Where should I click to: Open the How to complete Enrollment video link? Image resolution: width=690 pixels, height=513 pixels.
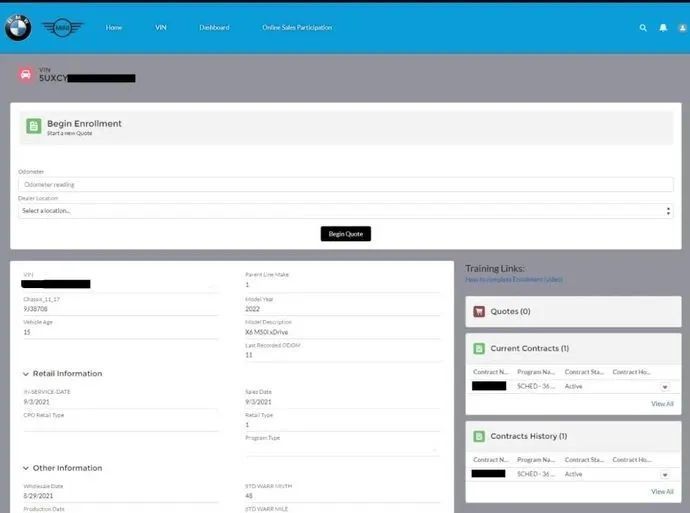click(x=514, y=279)
